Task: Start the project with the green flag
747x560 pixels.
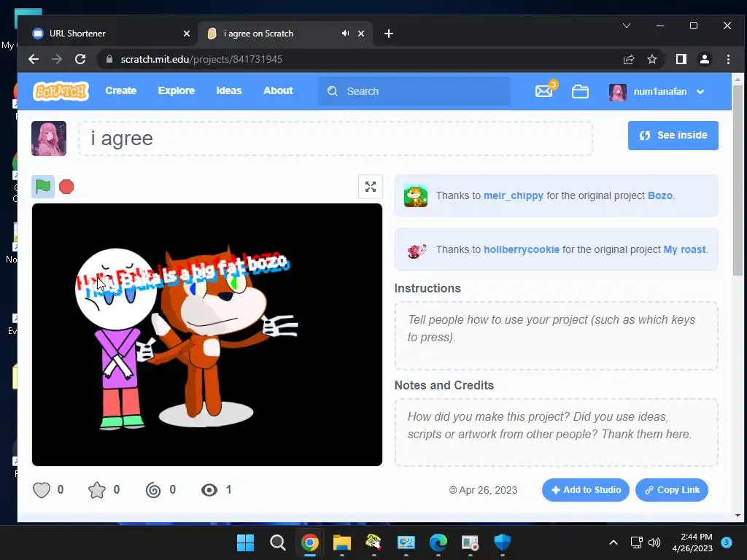Action: pos(43,186)
